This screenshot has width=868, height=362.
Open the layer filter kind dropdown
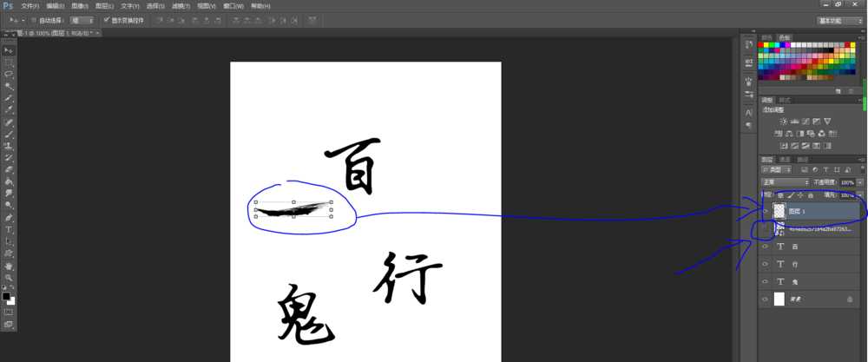(777, 169)
